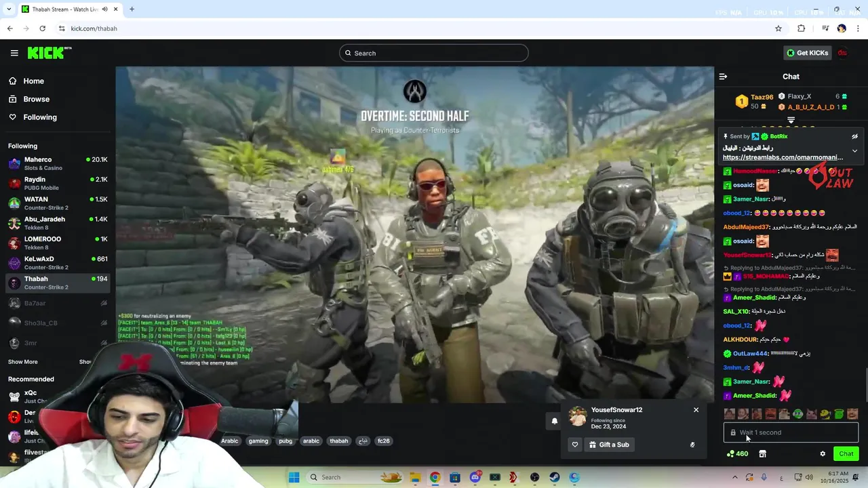
Task: Click the kick.com/thabah address bar
Action: click(420, 28)
